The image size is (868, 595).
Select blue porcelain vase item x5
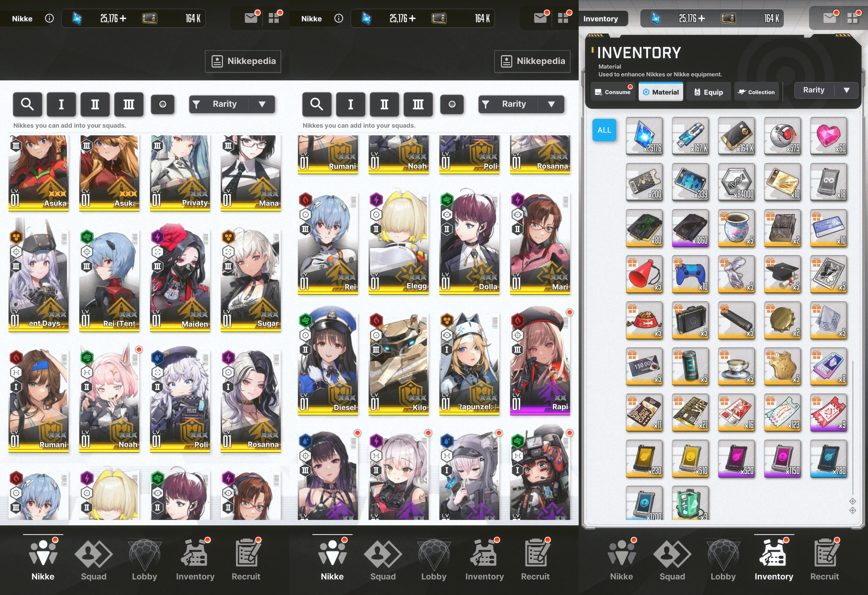736,228
